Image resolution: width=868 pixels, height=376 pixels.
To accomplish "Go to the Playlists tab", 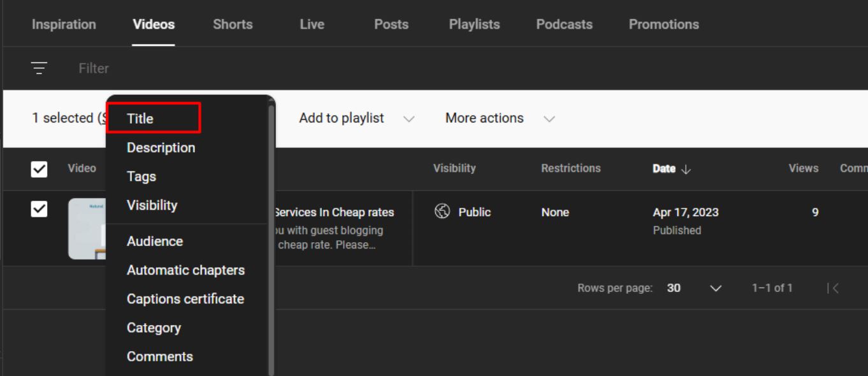I will [x=474, y=24].
